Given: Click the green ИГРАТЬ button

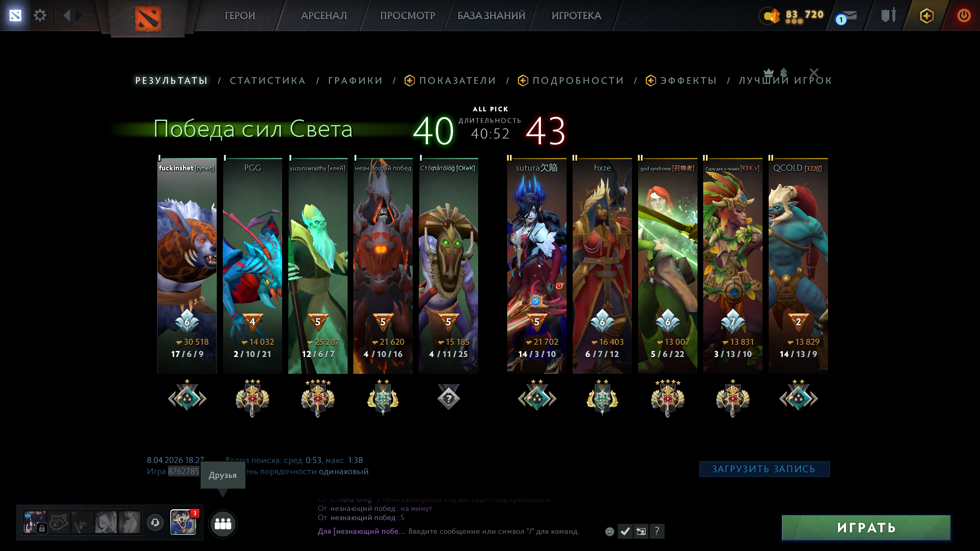Looking at the screenshot, I should tap(866, 528).
